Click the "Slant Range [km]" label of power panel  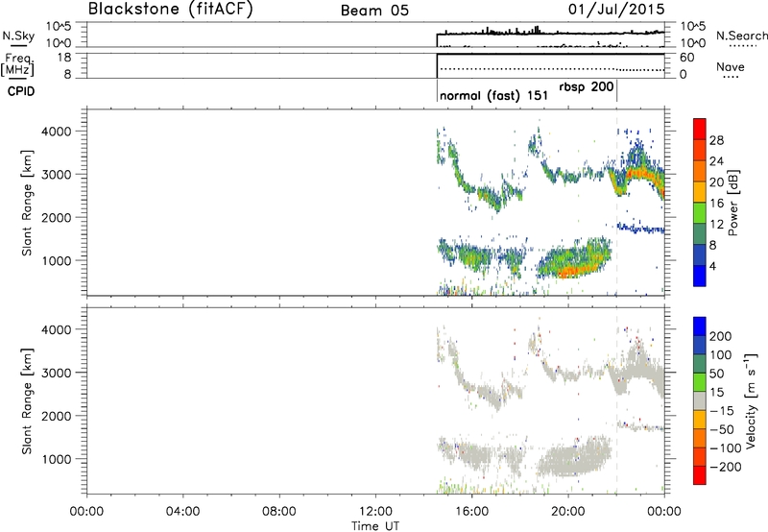(26, 203)
